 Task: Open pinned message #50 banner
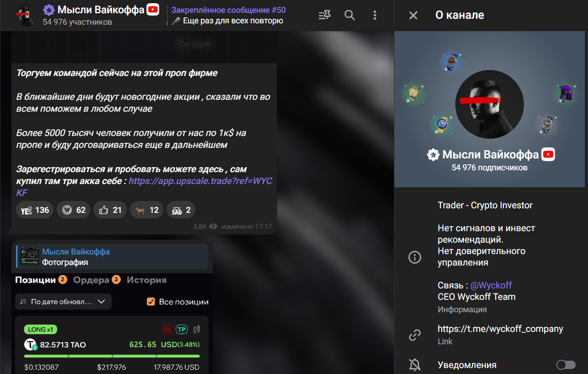pyautogui.click(x=227, y=15)
